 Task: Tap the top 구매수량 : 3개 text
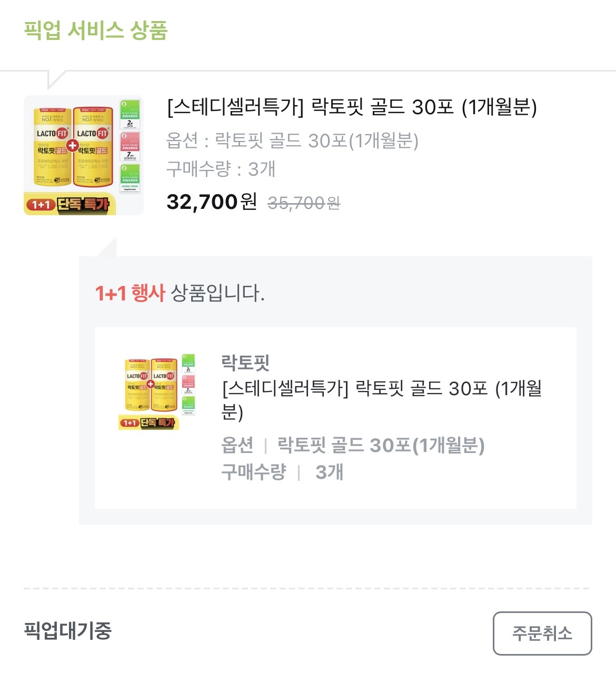coord(221,169)
